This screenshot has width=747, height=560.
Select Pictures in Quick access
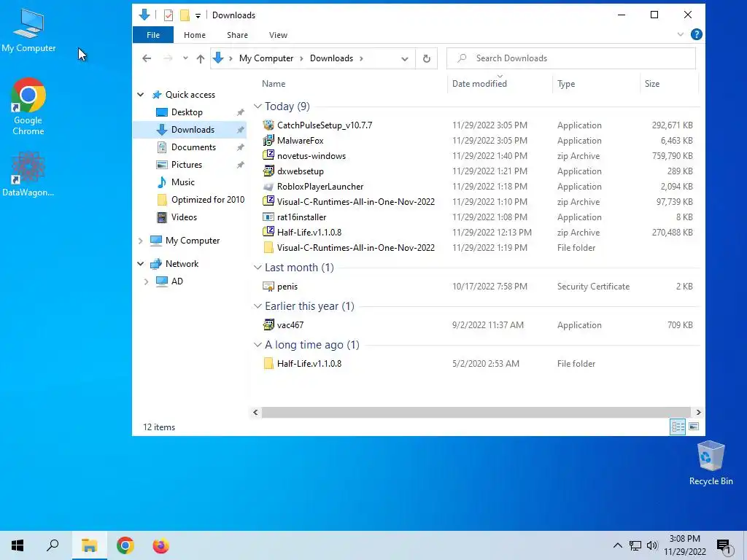pos(186,165)
